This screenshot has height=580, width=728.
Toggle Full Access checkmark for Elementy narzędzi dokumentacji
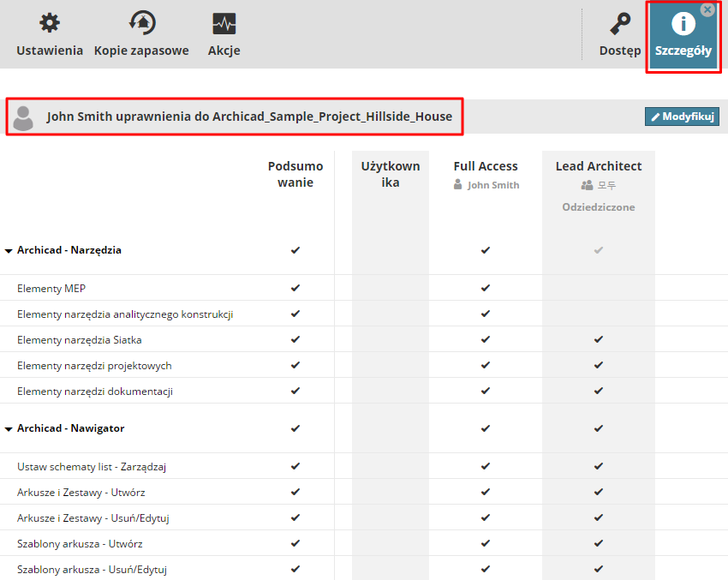[485, 391]
